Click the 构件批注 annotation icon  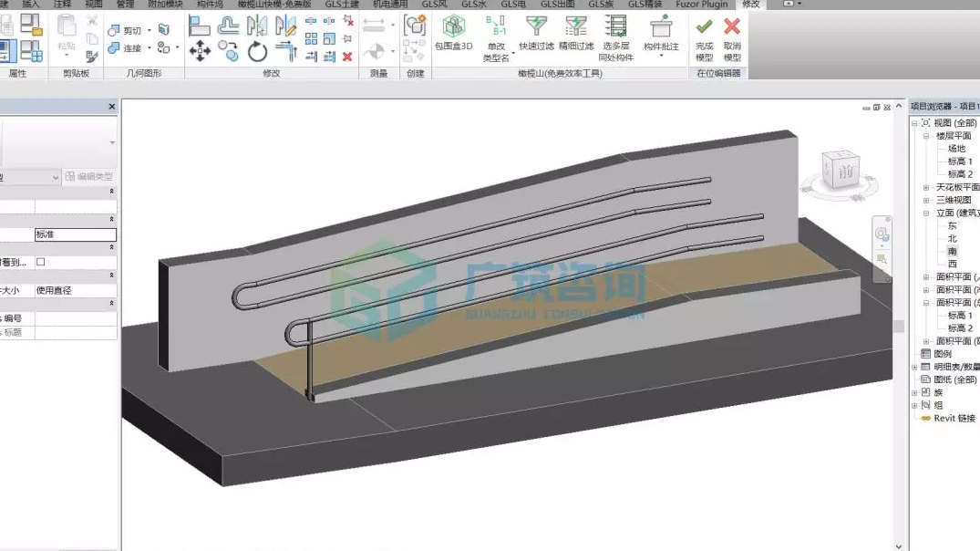click(661, 26)
